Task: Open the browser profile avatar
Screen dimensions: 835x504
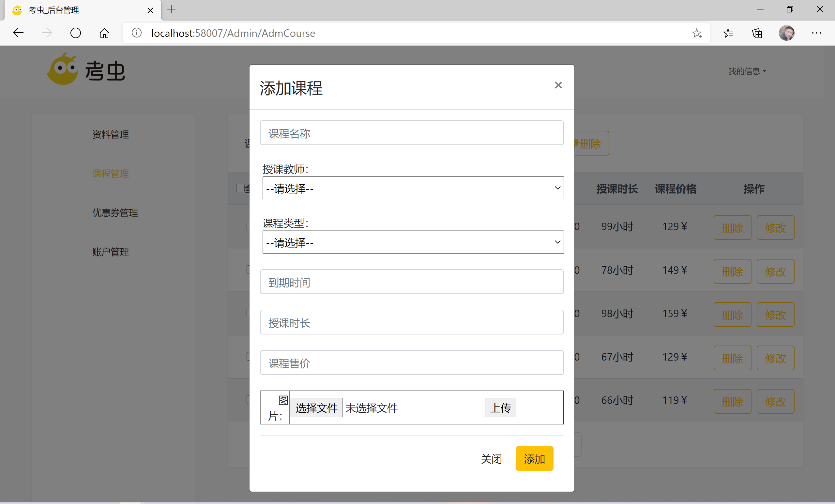Action: [x=786, y=33]
